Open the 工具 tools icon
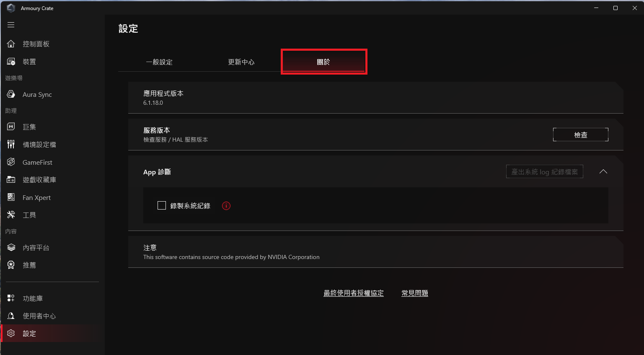This screenshot has height=355, width=644. pos(11,215)
